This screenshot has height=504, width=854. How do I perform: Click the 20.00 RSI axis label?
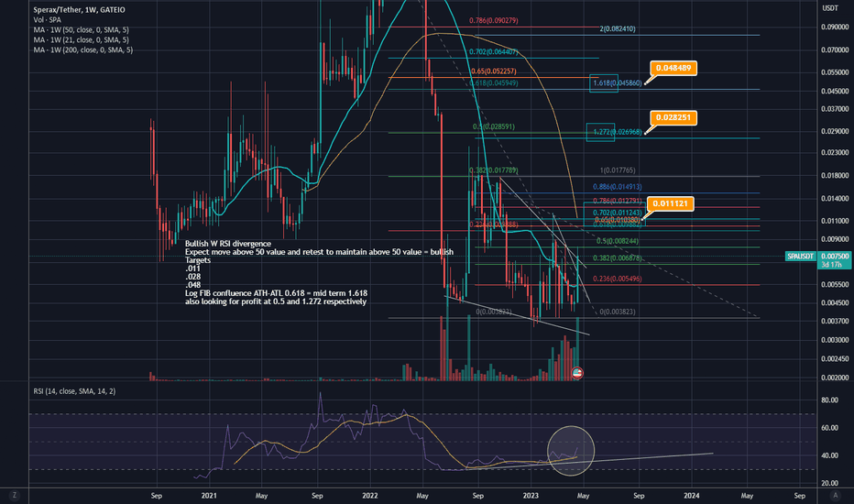pyautogui.click(x=829, y=483)
